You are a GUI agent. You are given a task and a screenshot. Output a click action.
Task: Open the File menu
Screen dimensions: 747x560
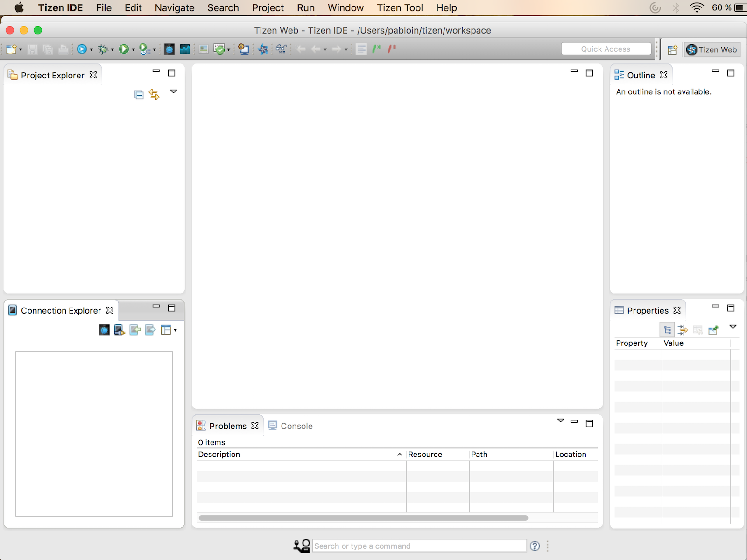[x=104, y=8]
